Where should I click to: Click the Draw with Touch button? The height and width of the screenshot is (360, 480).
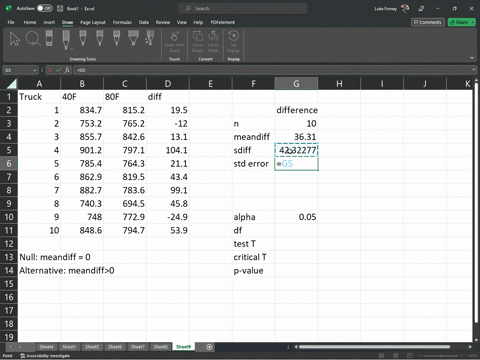coord(174,42)
